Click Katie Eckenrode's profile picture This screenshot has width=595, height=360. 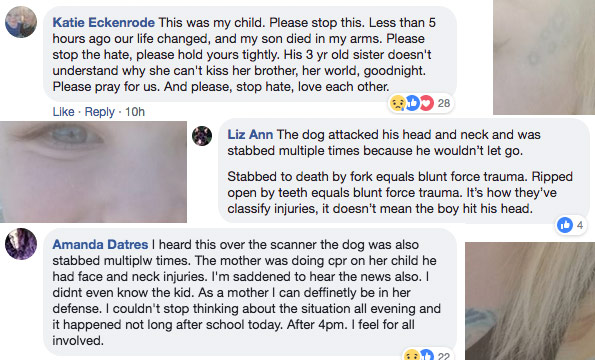point(21,22)
